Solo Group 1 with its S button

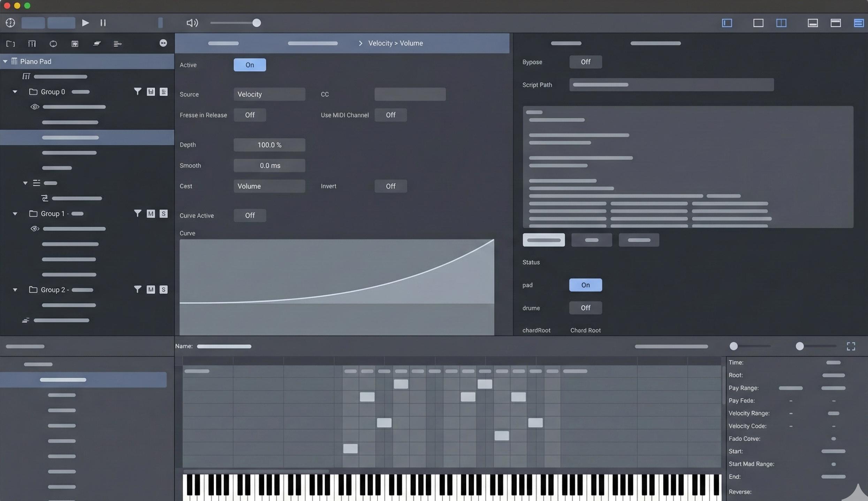(163, 213)
